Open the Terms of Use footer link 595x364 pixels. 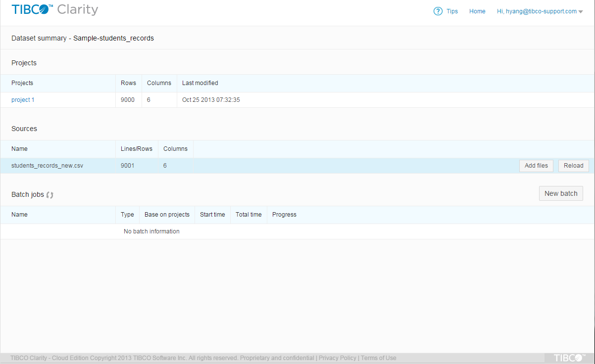coord(378,358)
